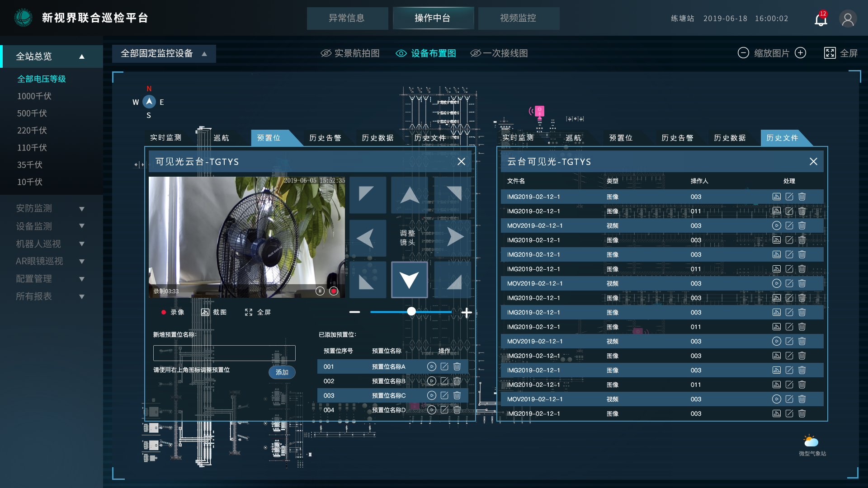
Task: Click the image view icon for IMG2019-02-12-1
Action: click(x=776, y=197)
